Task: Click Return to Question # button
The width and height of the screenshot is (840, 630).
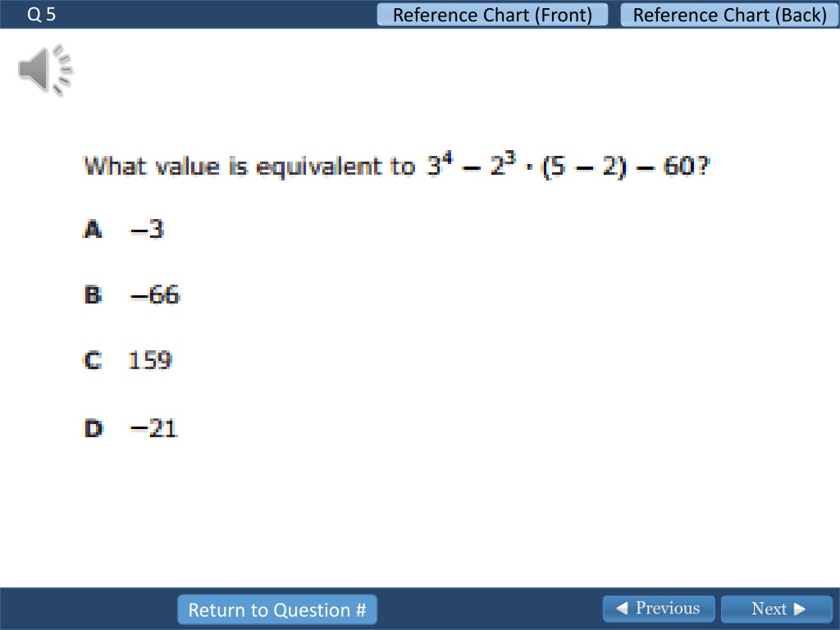Action: click(277, 609)
